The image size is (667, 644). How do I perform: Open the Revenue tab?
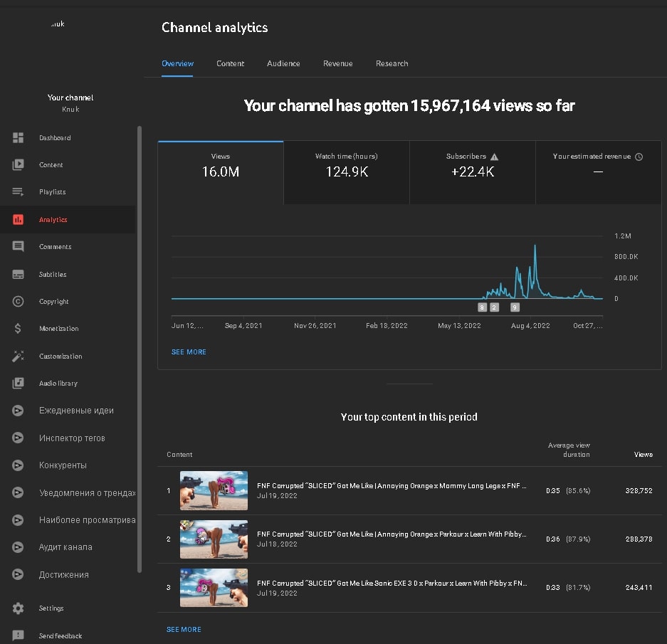[337, 63]
